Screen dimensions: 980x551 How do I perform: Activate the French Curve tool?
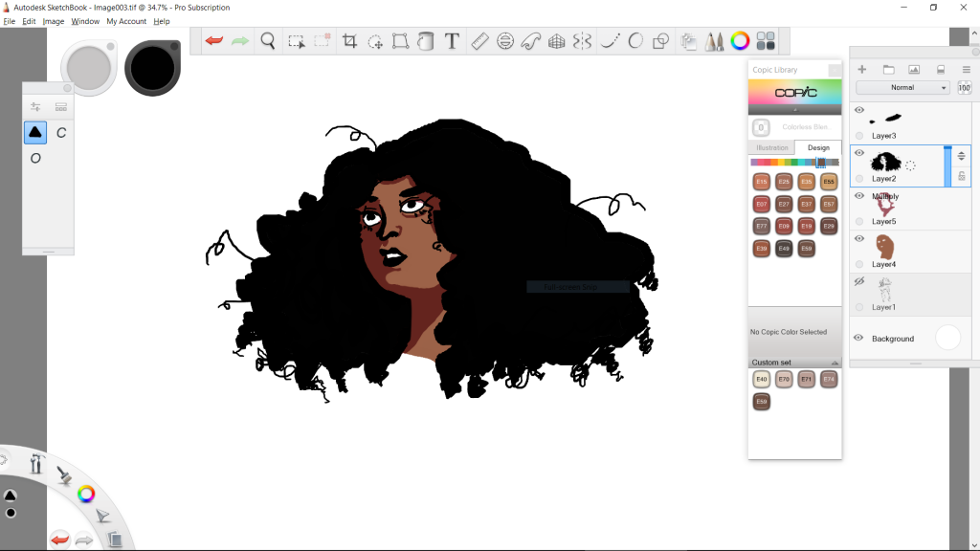click(530, 42)
